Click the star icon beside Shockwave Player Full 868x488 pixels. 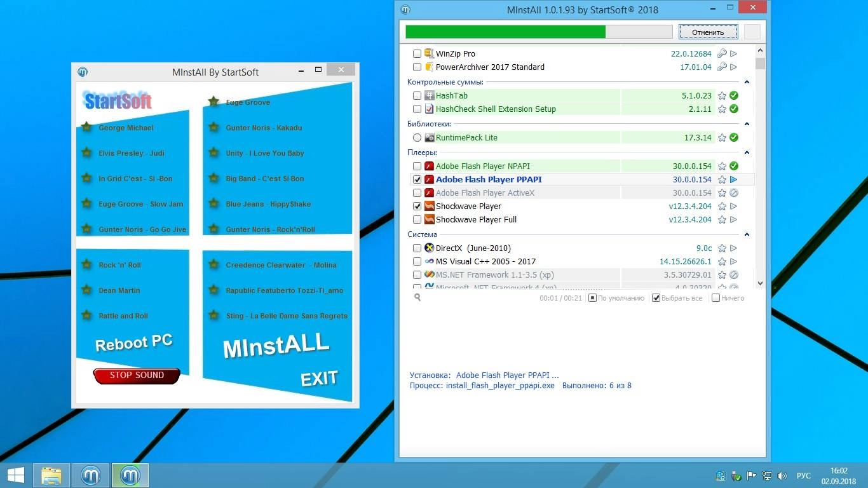pyautogui.click(x=722, y=220)
